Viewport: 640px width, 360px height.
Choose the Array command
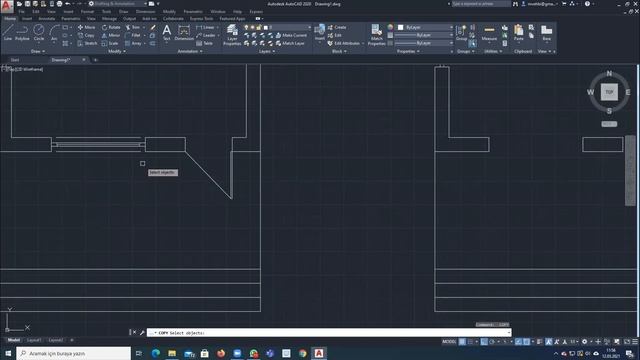pos(133,43)
